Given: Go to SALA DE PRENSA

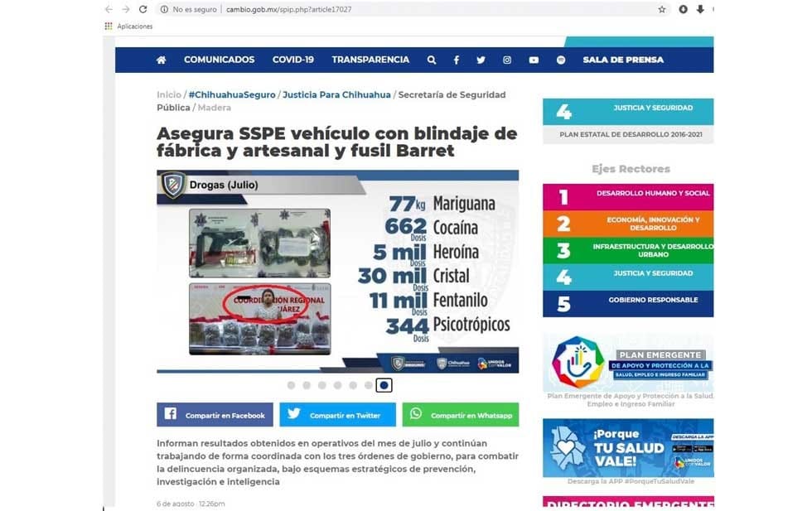Looking at the screenshot, I should point(622,60).
